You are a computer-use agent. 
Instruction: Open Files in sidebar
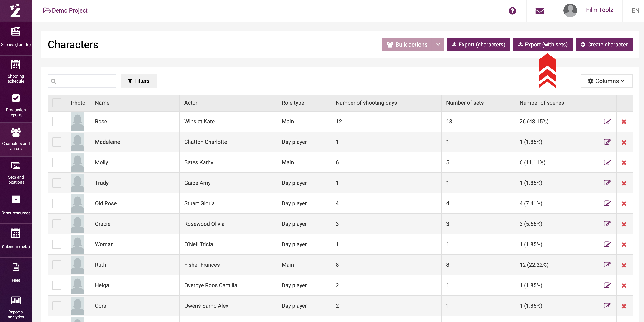(16, 274)
